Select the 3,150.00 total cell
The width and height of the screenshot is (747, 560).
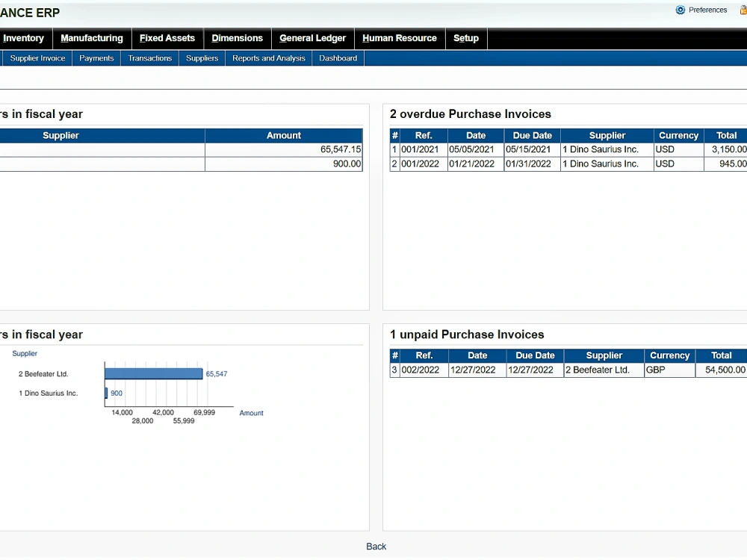[x=725, y=149]
